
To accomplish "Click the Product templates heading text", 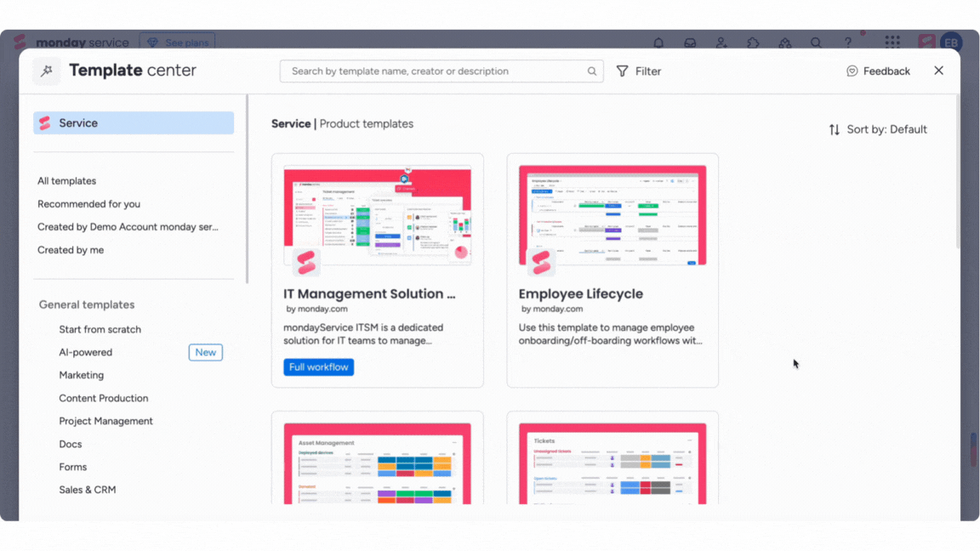I will click(x=367, y=123).
